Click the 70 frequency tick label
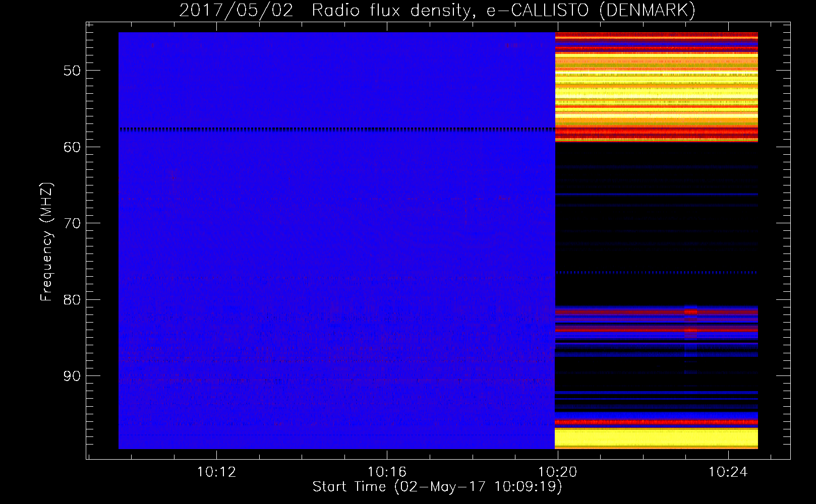The width and height of the screenshot is (816, 504). (72, 223)
